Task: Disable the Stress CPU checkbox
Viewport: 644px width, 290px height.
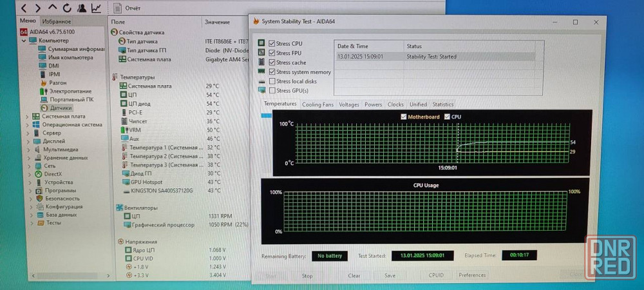Action: click(272, 44)
